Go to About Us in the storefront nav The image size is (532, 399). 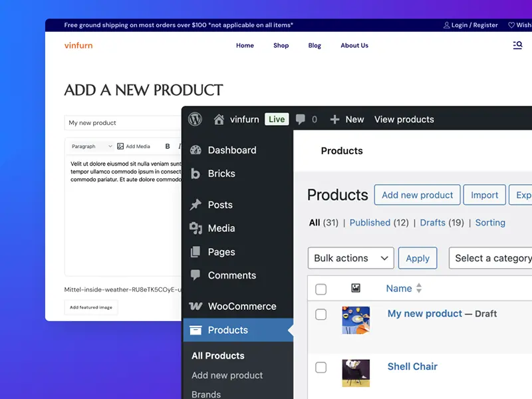click(354, 45)
